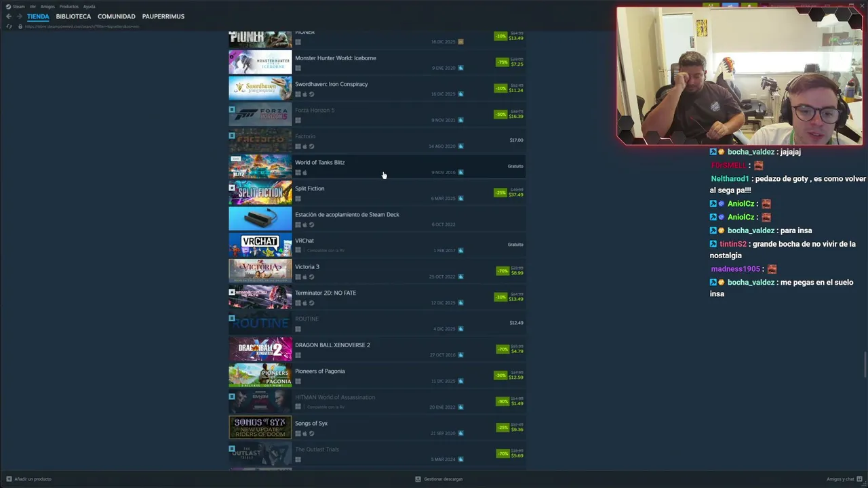Click the review icon on the Split Fiction row

(461, 199)
